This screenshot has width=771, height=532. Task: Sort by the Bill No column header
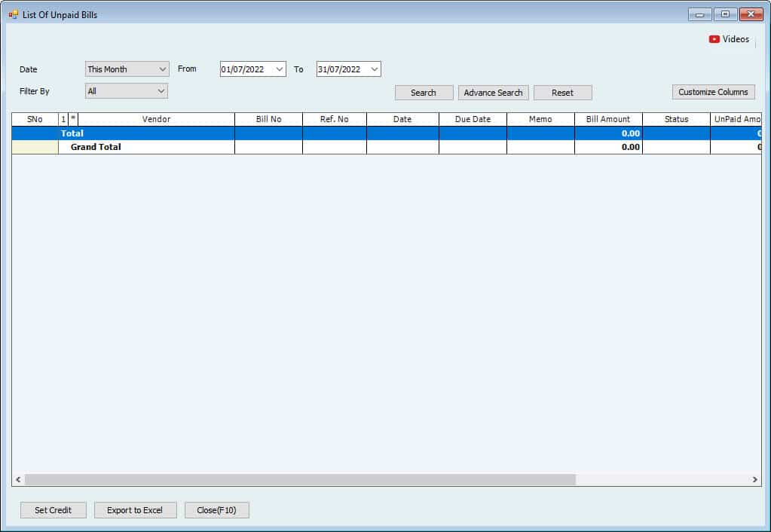tap(268, 119)
